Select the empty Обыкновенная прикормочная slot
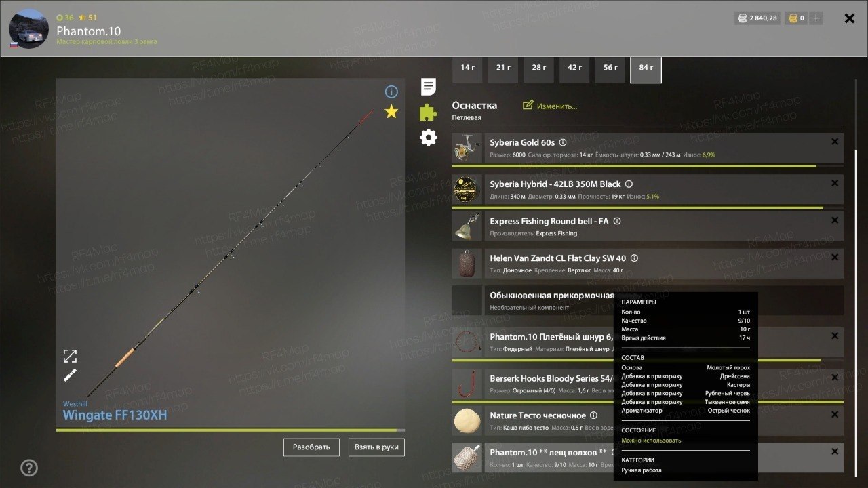The image size is (868, 488). 648,300
